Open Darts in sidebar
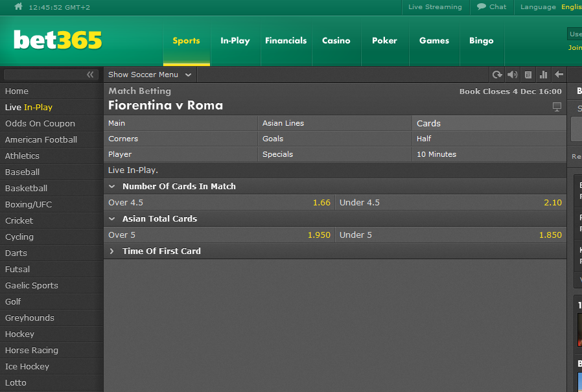Image resolution: width=582 pixels, height=392 pixels. (x=52, y=253)
